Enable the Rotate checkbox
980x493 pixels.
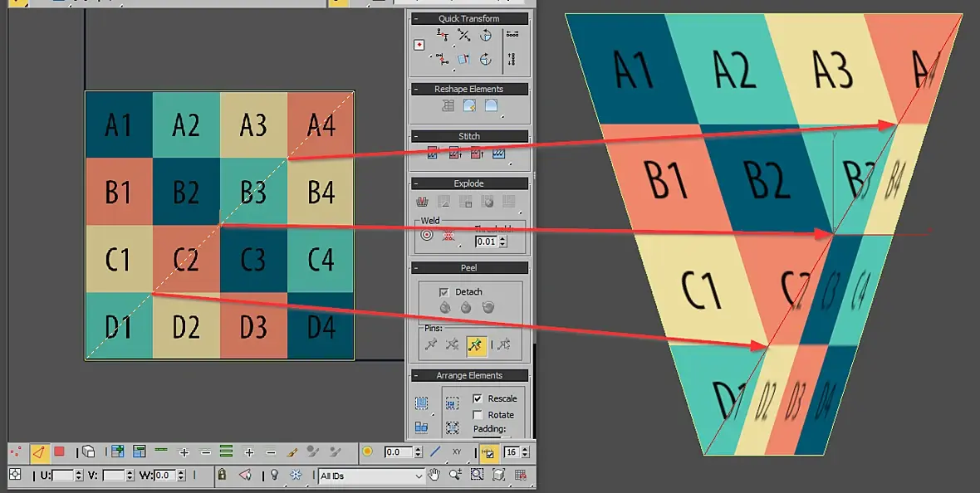478,415
